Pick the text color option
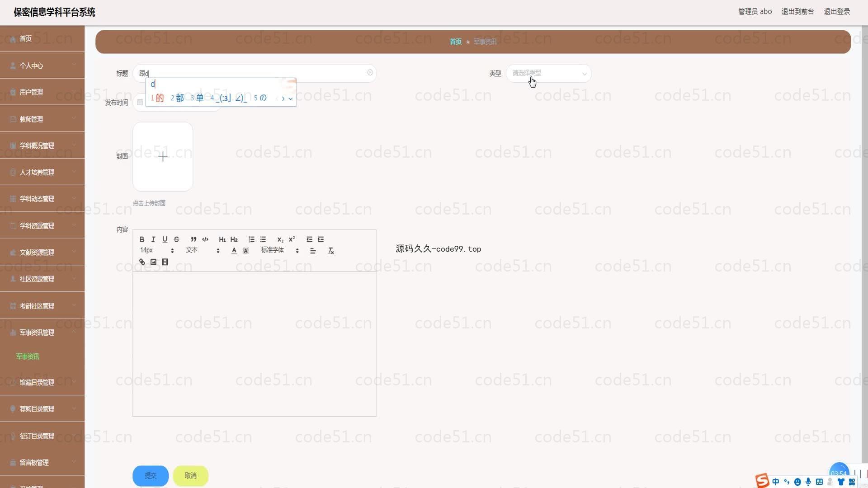 pos(234,251)
